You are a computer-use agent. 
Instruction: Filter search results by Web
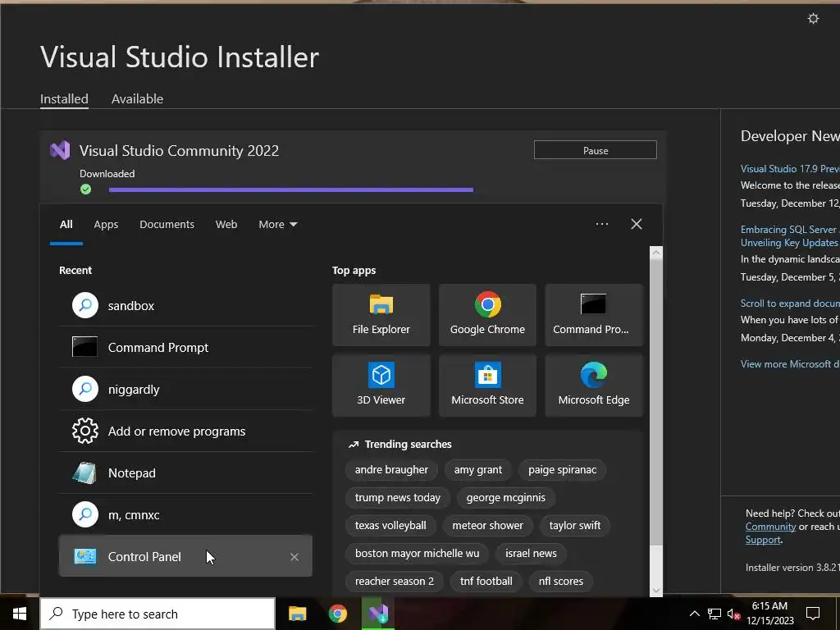point(226,225)
